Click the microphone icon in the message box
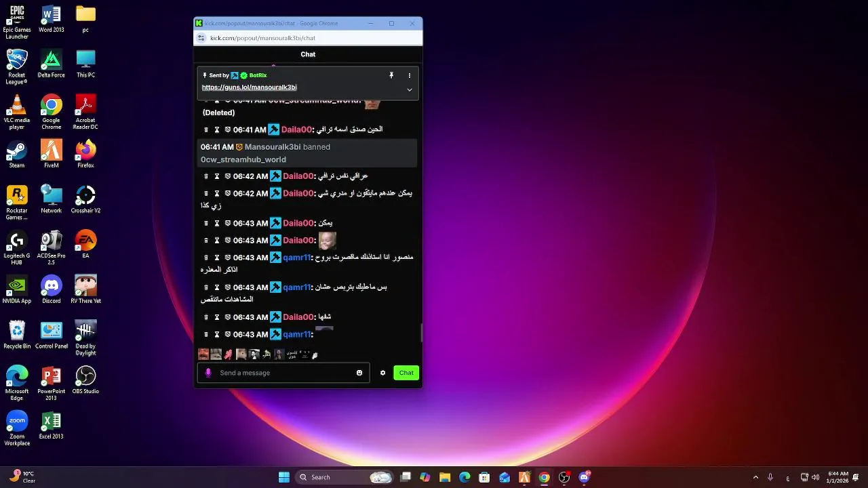 [x=208, y=373]
